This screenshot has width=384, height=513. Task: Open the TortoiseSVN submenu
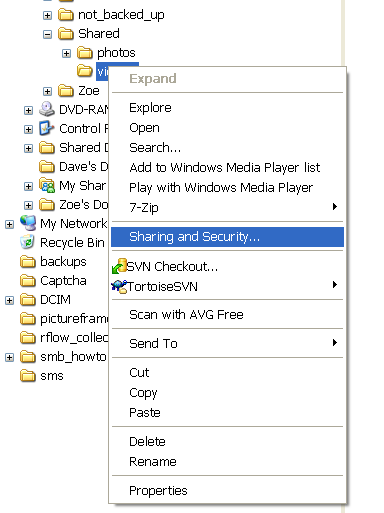(227, 286)
